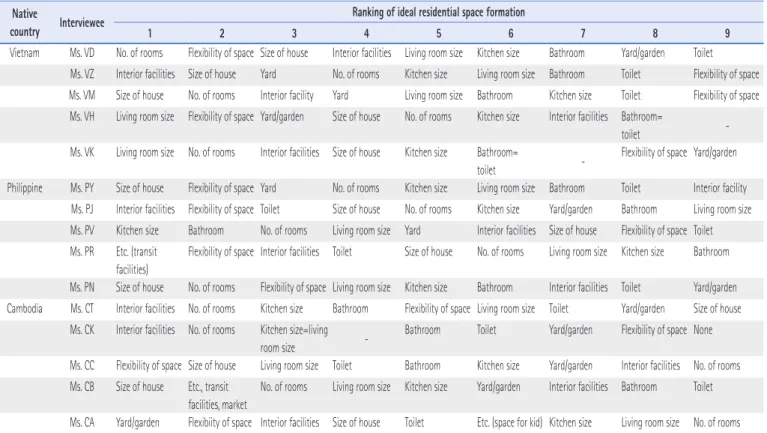The height and width of the screenshot is (433, 767).
Task: Select interviewee 'Ms. VH'
Action: (x=82, y=116)
